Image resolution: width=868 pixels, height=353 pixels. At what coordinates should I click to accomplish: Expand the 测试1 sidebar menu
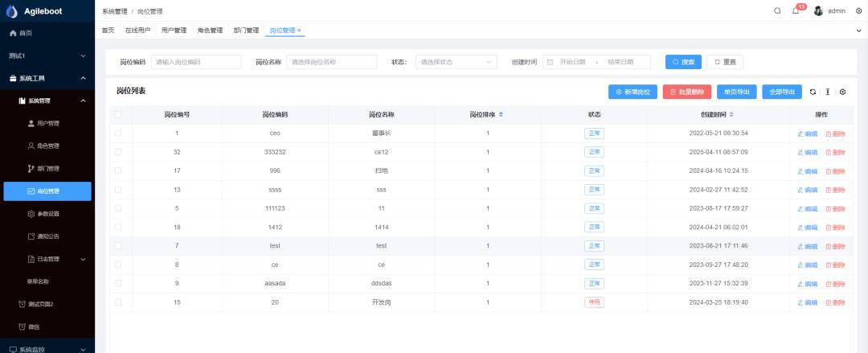pos(47,56)
